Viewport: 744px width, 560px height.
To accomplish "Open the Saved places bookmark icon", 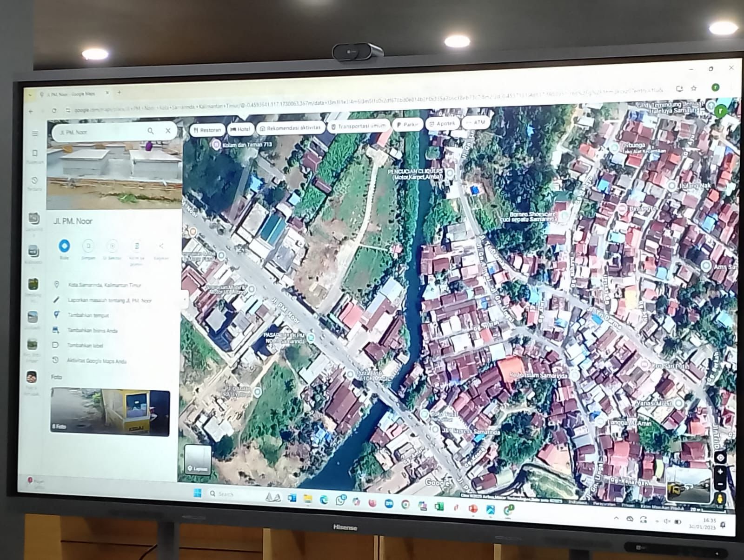I will pyautogui.click(x=34, y=153).
